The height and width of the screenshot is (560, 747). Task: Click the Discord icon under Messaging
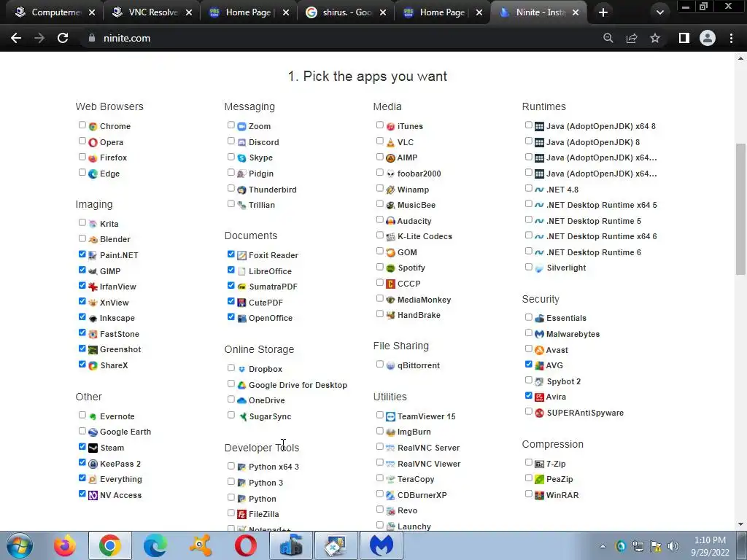(x=241, y=142)
